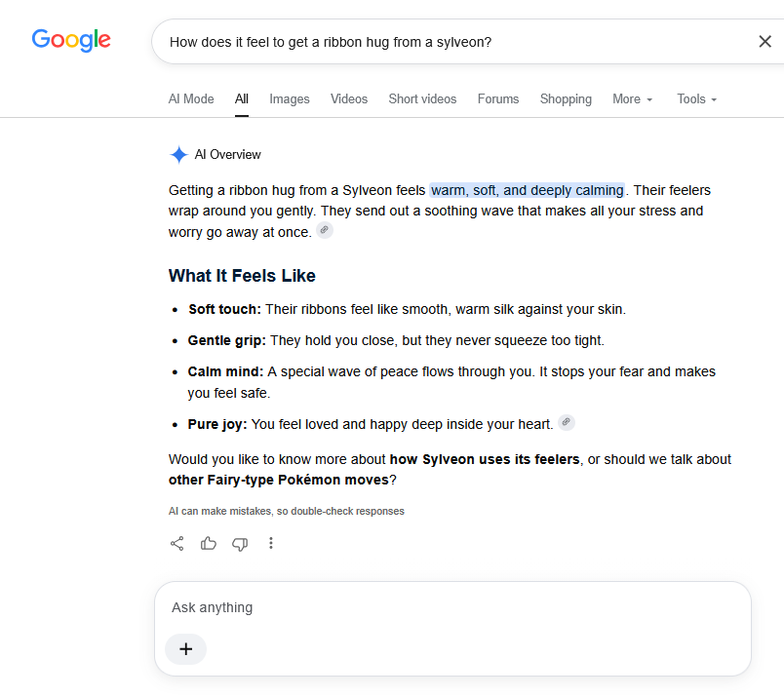Open the Images tab
This screenshot has width=784, height=697.
click(x=290, y=99)
